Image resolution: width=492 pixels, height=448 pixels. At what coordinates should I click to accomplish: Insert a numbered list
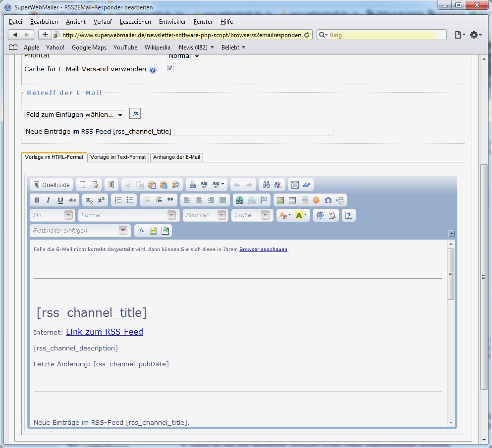(x=117, y=200)
